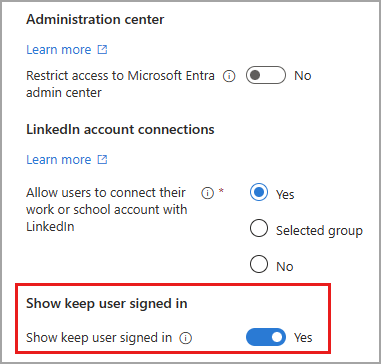Click external link icon under LinkedIn account connections

pyautogui.click(x=102, y=160)
